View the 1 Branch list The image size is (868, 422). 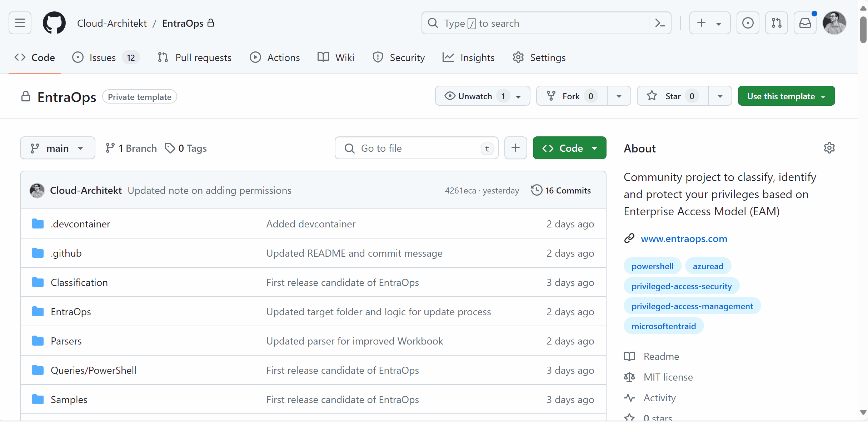pos(131,148)
